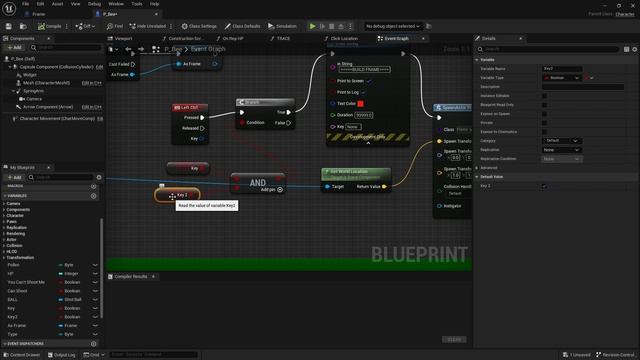
Task: Click add button on Event Dispatchers header
Action: coord(93,344)
